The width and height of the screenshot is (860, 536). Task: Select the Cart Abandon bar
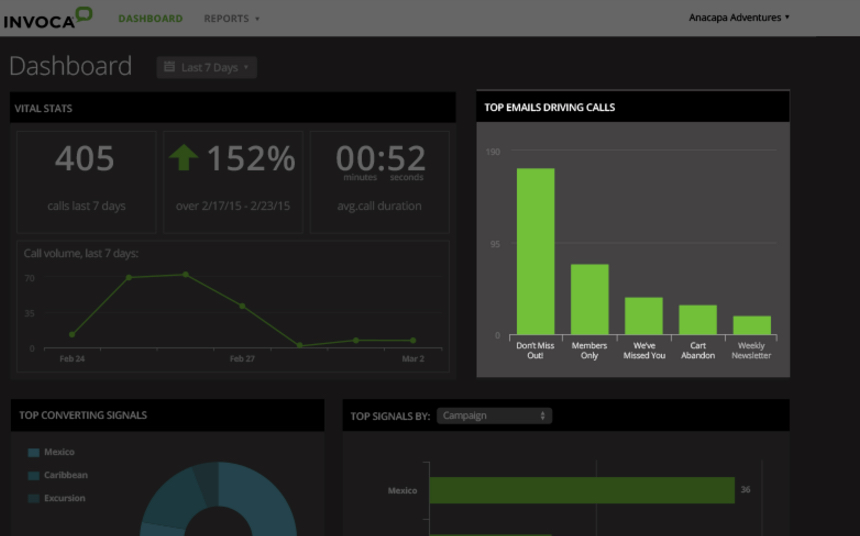[698, 319]
